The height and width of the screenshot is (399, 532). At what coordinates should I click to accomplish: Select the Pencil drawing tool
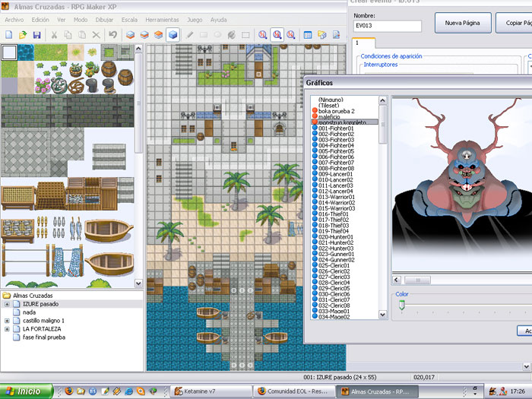[x=190, y=35]
